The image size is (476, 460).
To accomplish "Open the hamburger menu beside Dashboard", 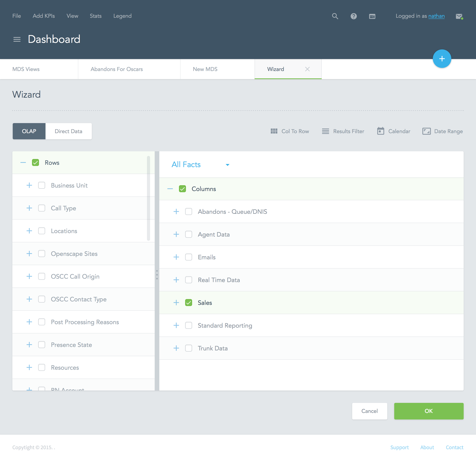I will [17, 39].
